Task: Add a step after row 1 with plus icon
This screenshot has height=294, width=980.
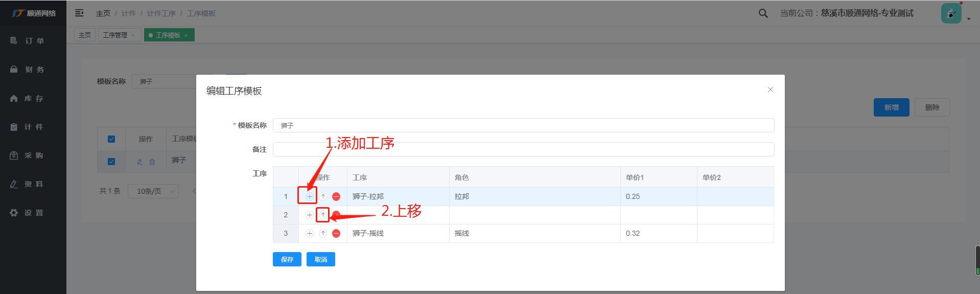Action: (x=309, y=196)
